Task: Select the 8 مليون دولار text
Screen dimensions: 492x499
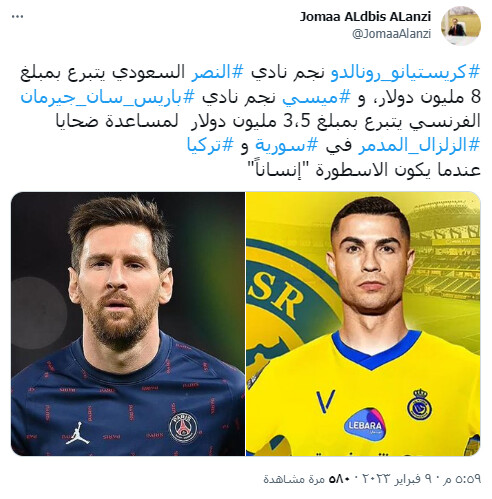Action: coord(423,97)
